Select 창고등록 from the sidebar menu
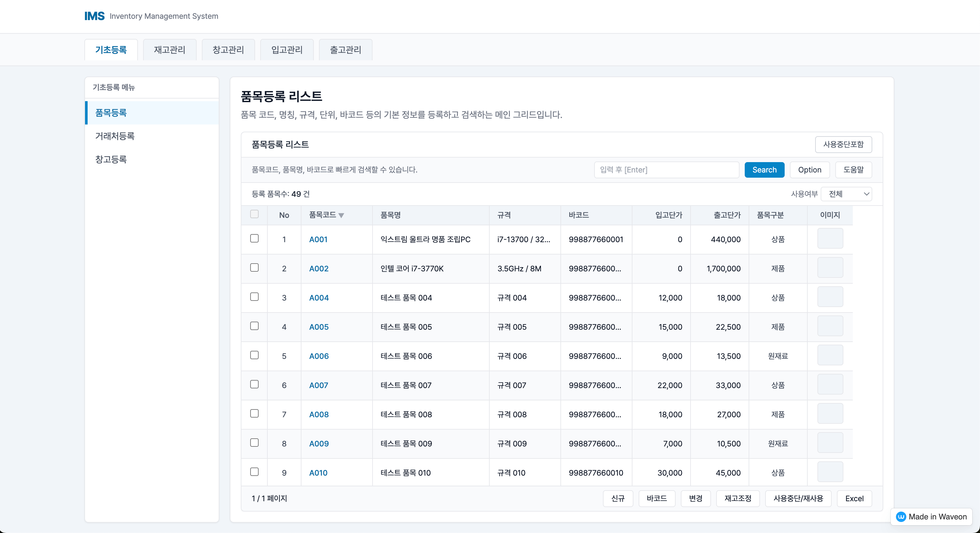The width and height of the screenshot is (980, 533). tap(111, 159)
